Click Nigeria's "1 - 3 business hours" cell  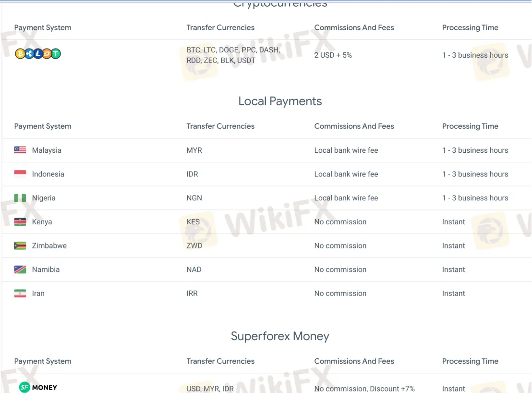pyautogui.click(x=475, y=198)
